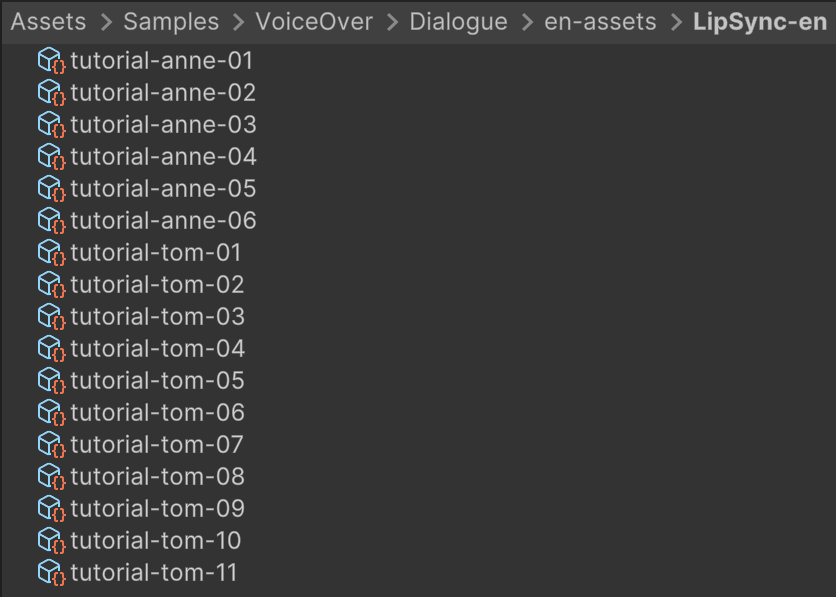
Task: Select the tutorial-tom-07 asset
Action: pos(158,445)
